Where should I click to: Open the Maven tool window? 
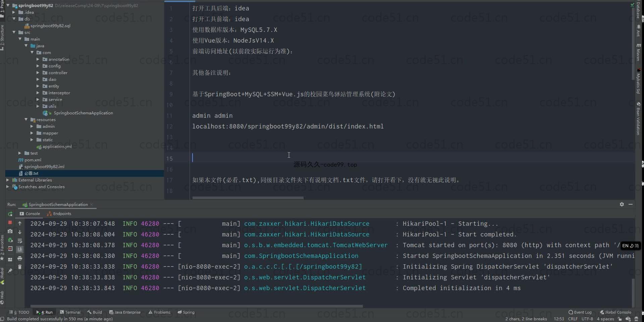638,52
